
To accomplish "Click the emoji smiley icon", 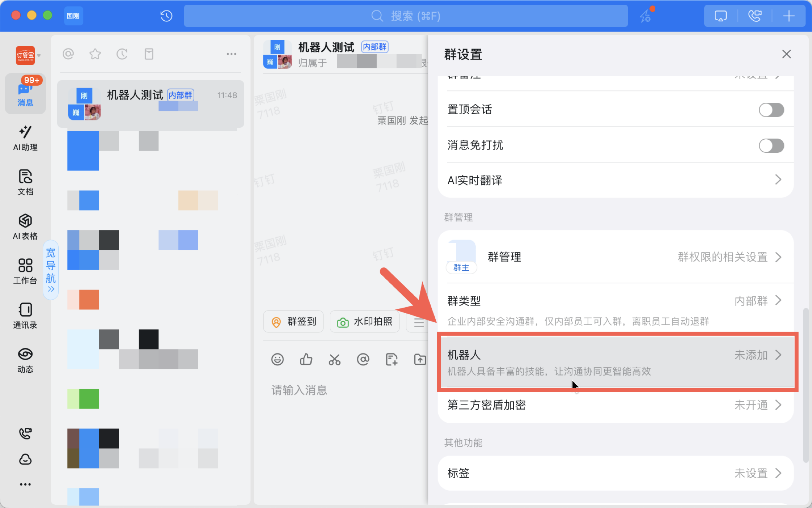I will pos(277,359).
